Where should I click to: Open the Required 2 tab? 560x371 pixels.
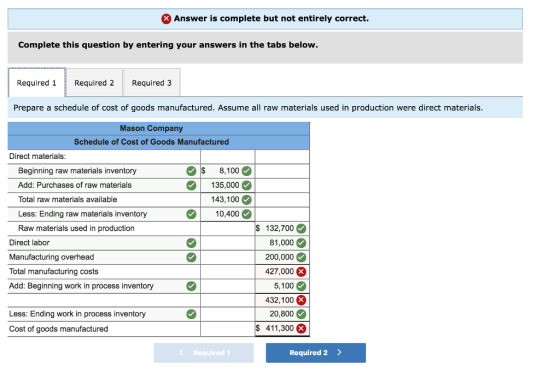[x=94, y=82]
